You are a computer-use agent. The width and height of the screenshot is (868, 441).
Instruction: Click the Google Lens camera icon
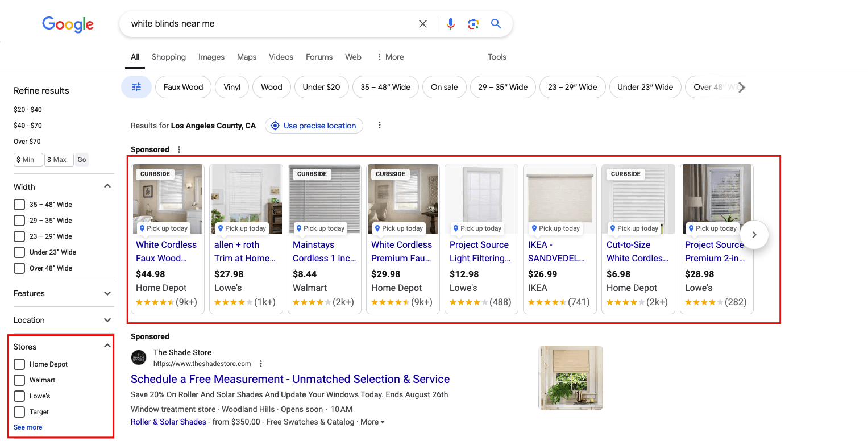(473, 23)
